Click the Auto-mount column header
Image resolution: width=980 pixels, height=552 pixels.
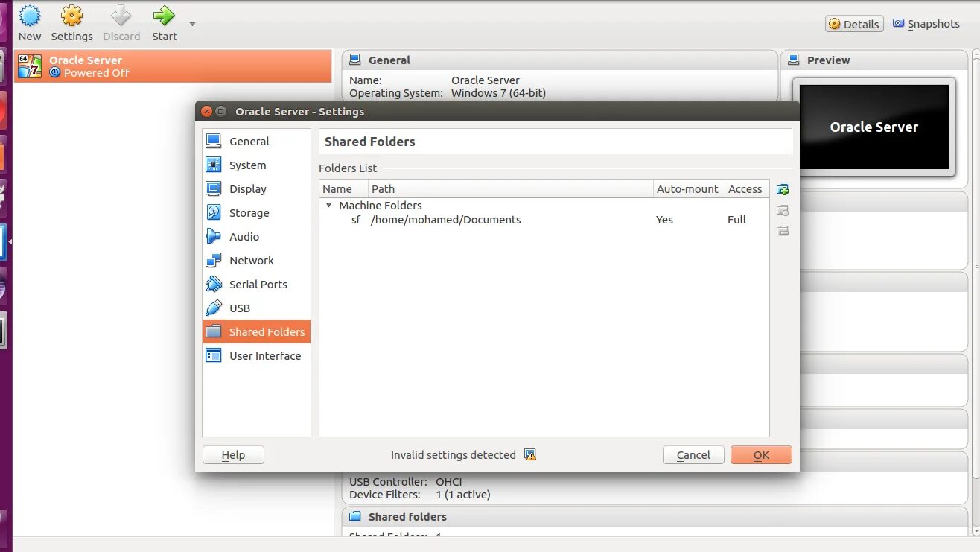689,189
